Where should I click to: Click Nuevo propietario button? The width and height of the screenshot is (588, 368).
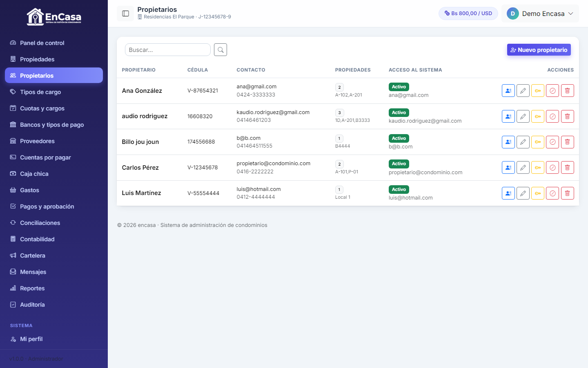point(539,50)
